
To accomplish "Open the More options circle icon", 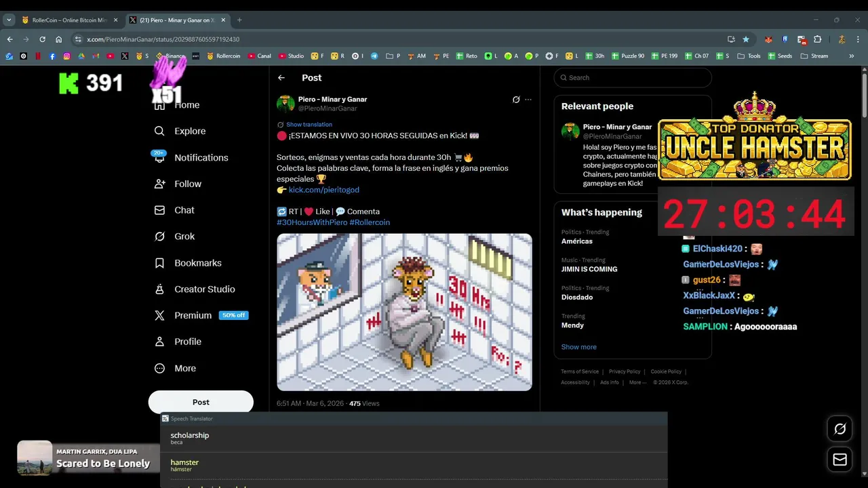I will (x=159, y=368).
